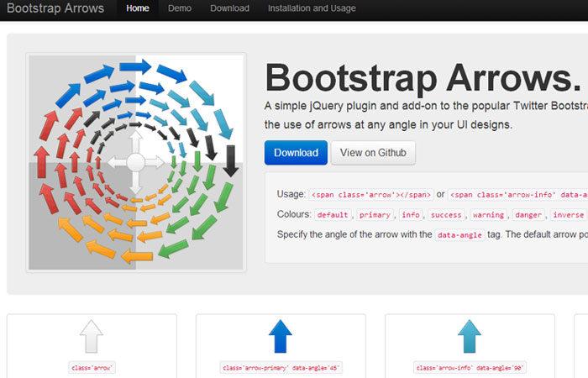Click the View on Github button
The width and height of the screenshot is (588, 378).
[373, 153]
